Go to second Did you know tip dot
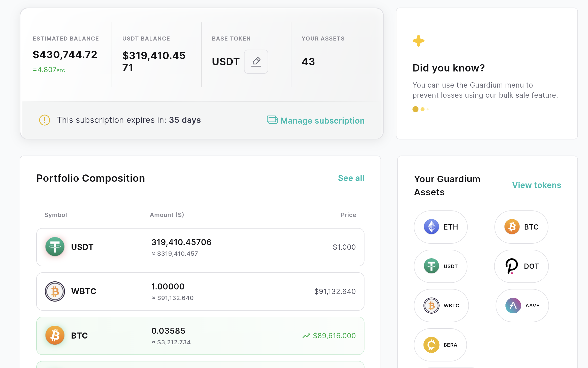 pos(422,109)
